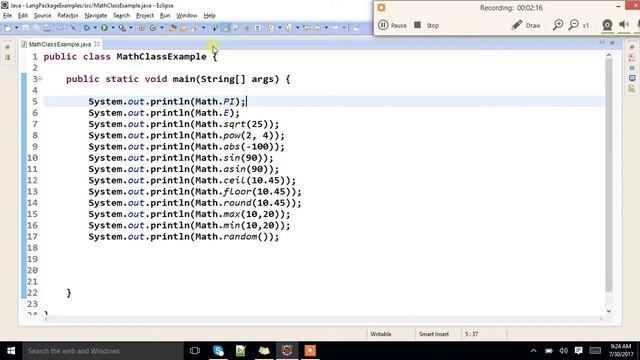Click the New Java Class icon
The image size is (640, 360).
[x=153, y=28]
